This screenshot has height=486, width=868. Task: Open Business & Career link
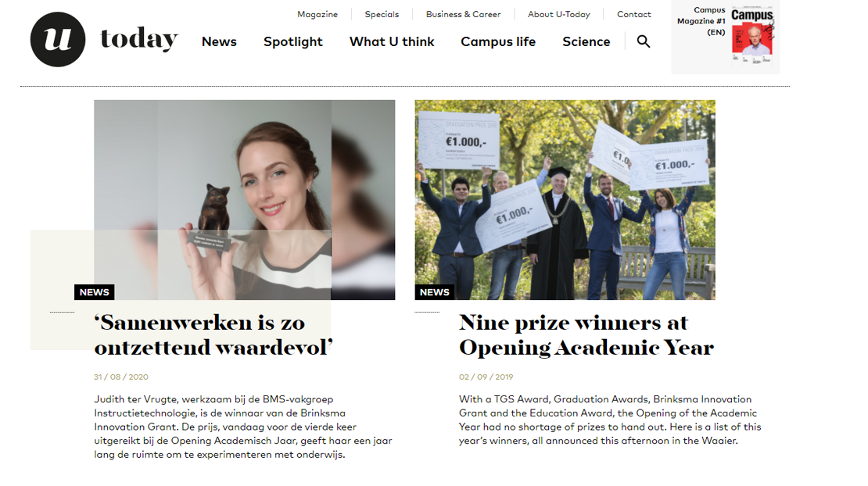(464, 14)
